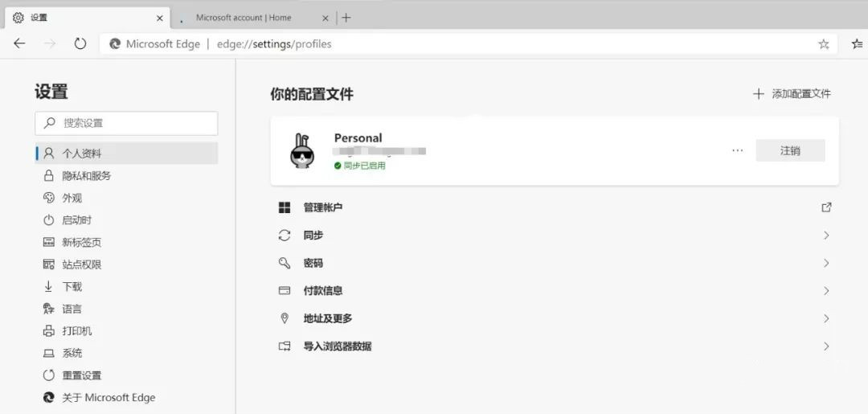Expand 密码 with its chevron
Screen dimensions: 868x414
(x=826, y=263)
